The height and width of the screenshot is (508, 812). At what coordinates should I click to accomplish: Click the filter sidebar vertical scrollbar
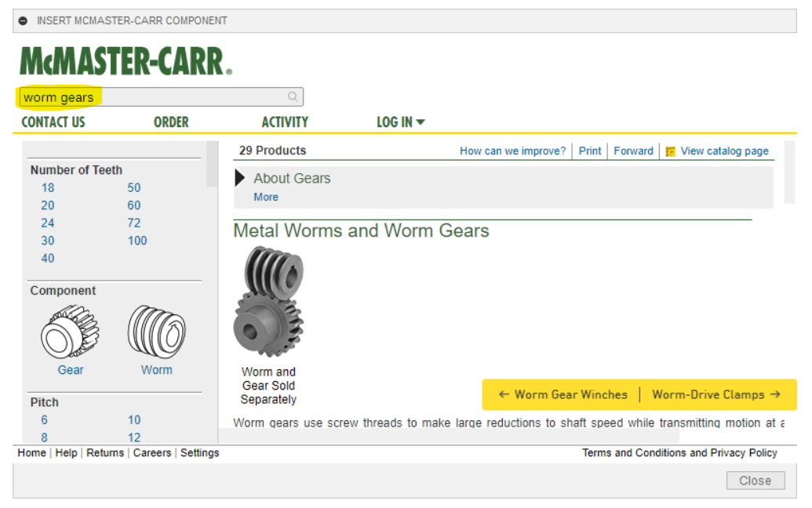(x=212, y=164)
